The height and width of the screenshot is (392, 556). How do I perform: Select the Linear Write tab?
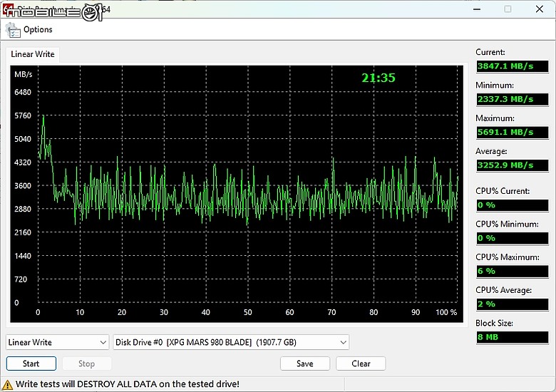pos(33,54)
